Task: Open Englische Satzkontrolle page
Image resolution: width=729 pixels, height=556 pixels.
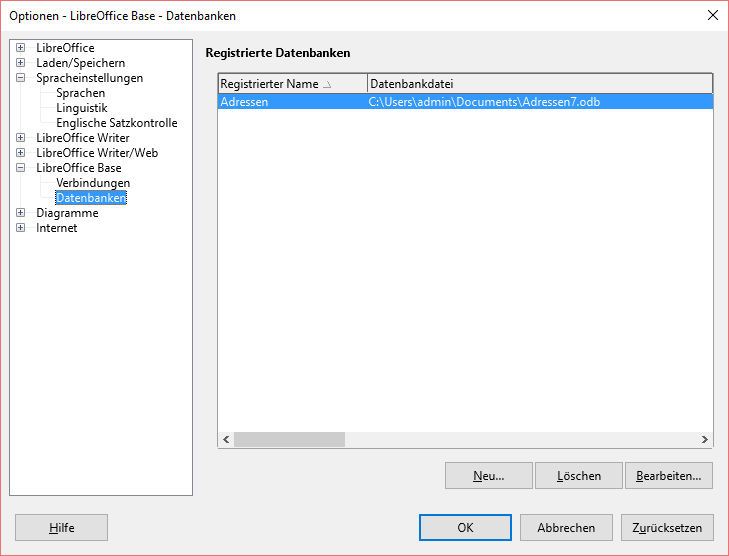Action: point(117,123)
